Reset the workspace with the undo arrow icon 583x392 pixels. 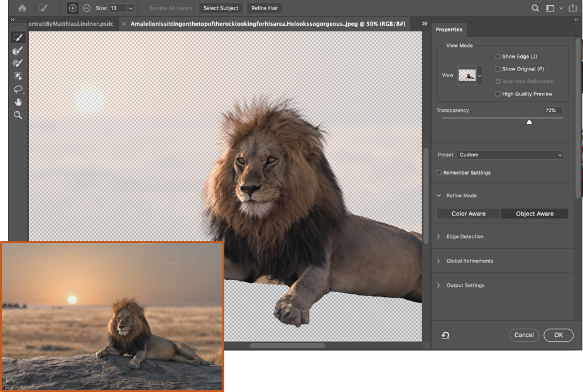click(445, 335)
